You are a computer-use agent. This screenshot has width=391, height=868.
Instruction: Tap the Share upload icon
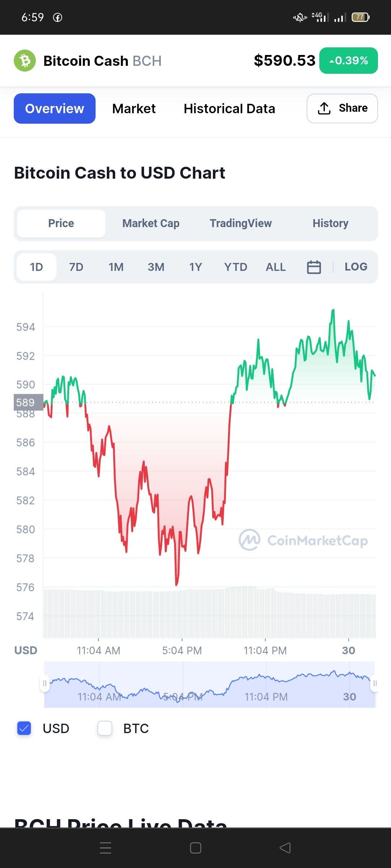(324, 108)
